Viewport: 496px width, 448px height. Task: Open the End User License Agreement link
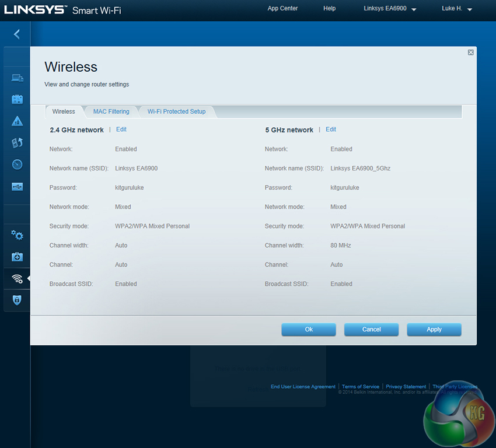tap(303, 387)
